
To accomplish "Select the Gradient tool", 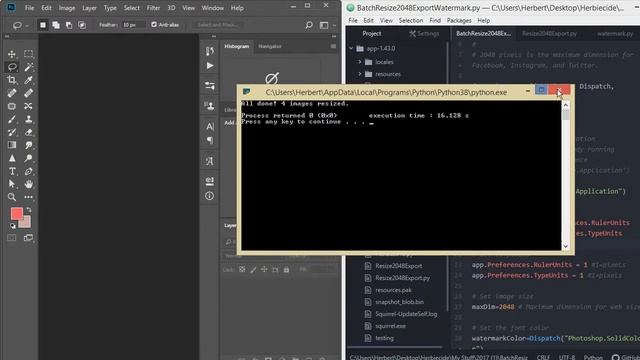I will 12,145.
